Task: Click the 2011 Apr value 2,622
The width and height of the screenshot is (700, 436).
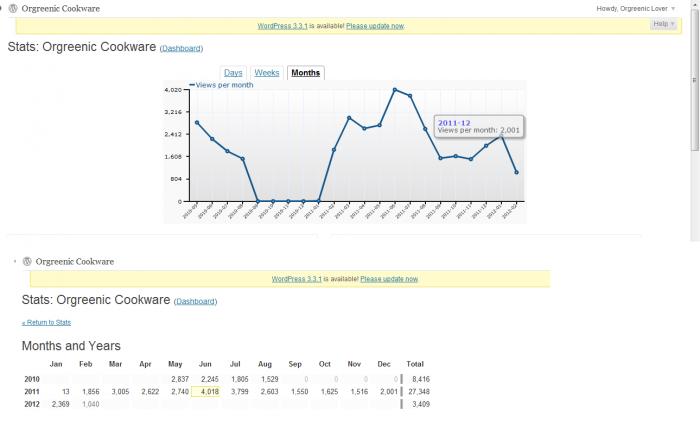Action: (x=150, y=391)
